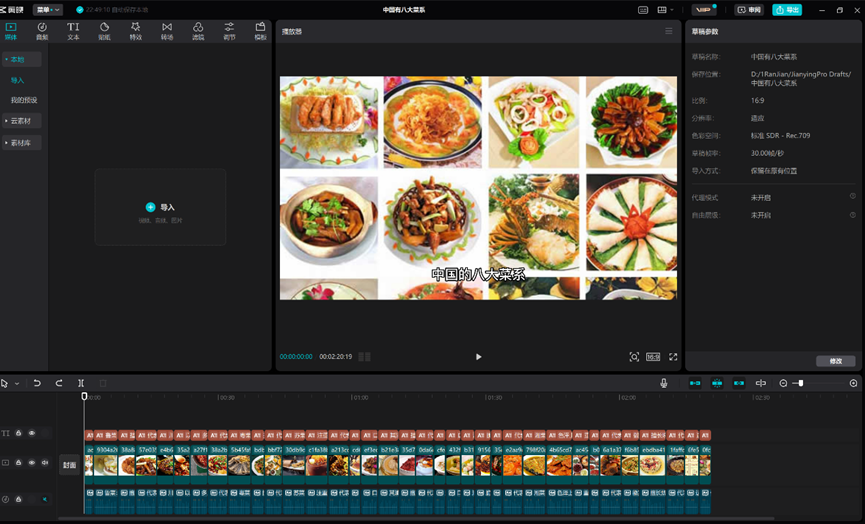The height and width of the screenshot is (524, 865).
Task: Open the 文本 text tab
Action: tap(73, 31)
